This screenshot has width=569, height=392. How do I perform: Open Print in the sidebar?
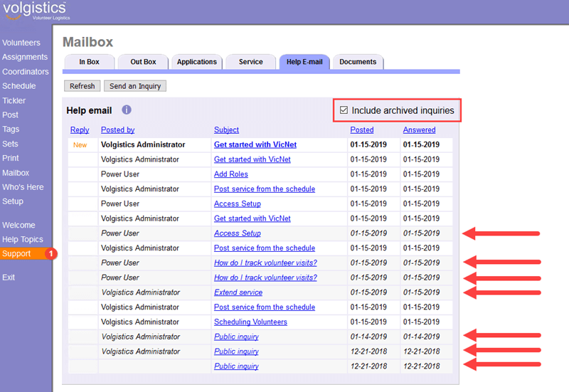point(11,158)
